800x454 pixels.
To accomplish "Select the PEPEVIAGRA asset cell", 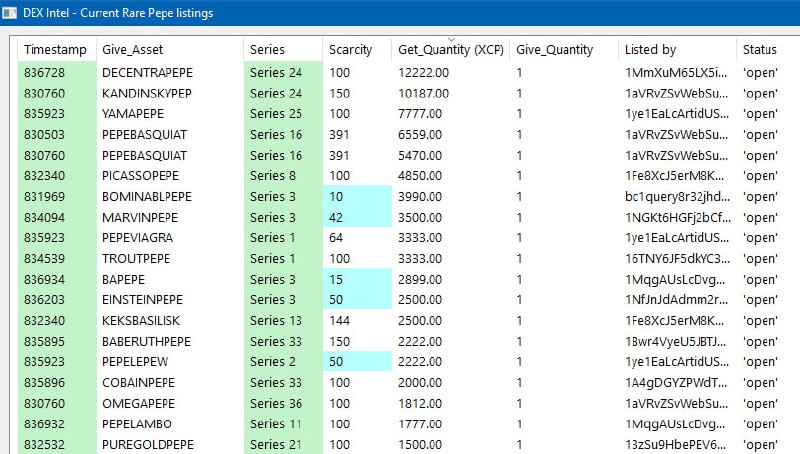I will [170, 238].
